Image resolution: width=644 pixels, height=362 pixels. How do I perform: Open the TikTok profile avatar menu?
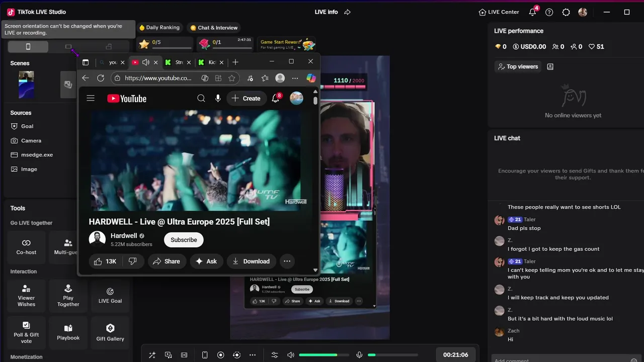coord(583,12)
